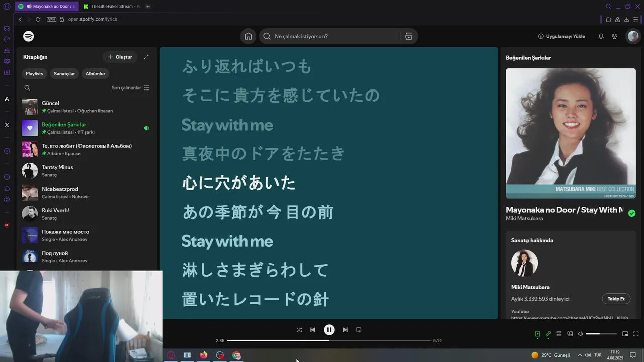Open the notifications bell
644x362 pixels.
601,36
